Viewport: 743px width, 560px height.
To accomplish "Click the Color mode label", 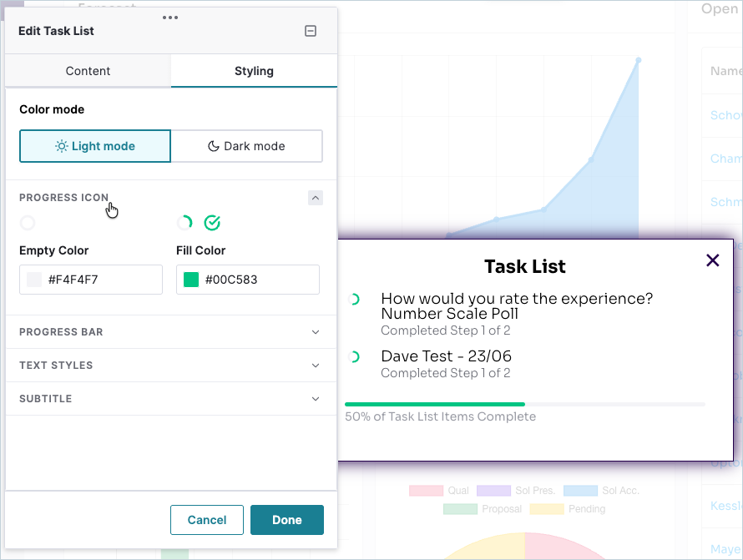I will point(52,109).
